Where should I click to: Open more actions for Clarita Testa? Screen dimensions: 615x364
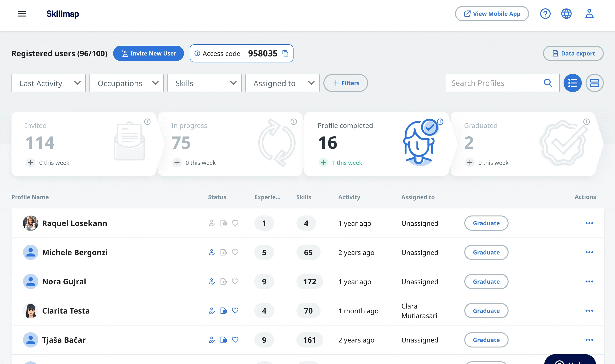[x=589, y=311]
